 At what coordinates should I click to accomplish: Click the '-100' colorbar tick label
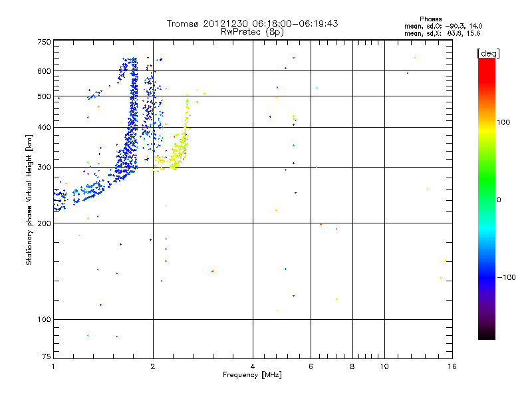click(x=507, y=277)
